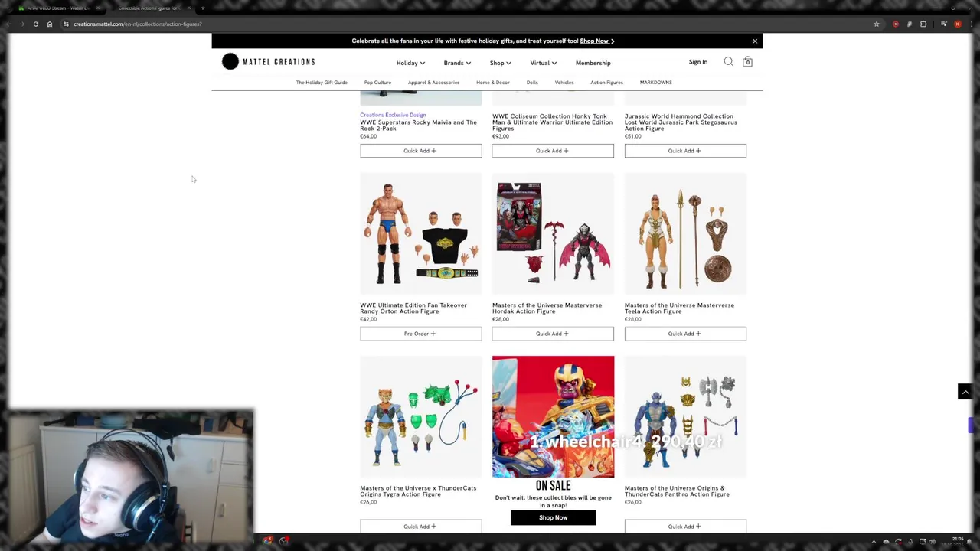This screenshot has height=551, width=980.
Task: Close the holiday gifts promo banner
Action: [755, 41]
